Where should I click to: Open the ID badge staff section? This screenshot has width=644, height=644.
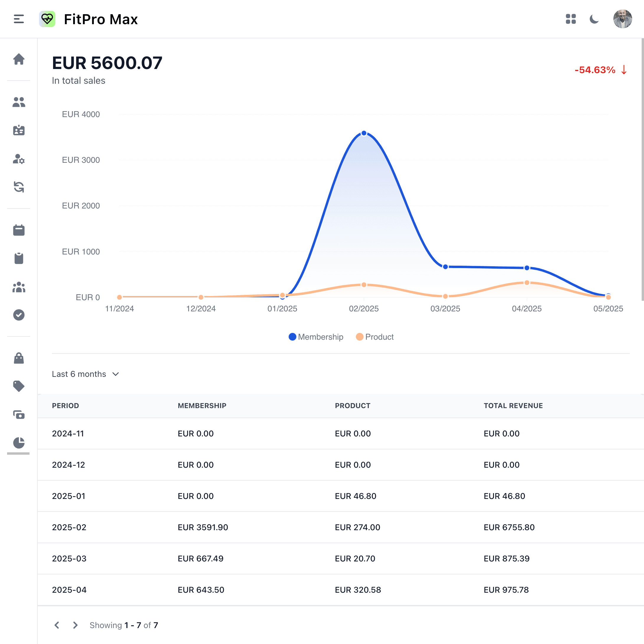tap(19, 130)
